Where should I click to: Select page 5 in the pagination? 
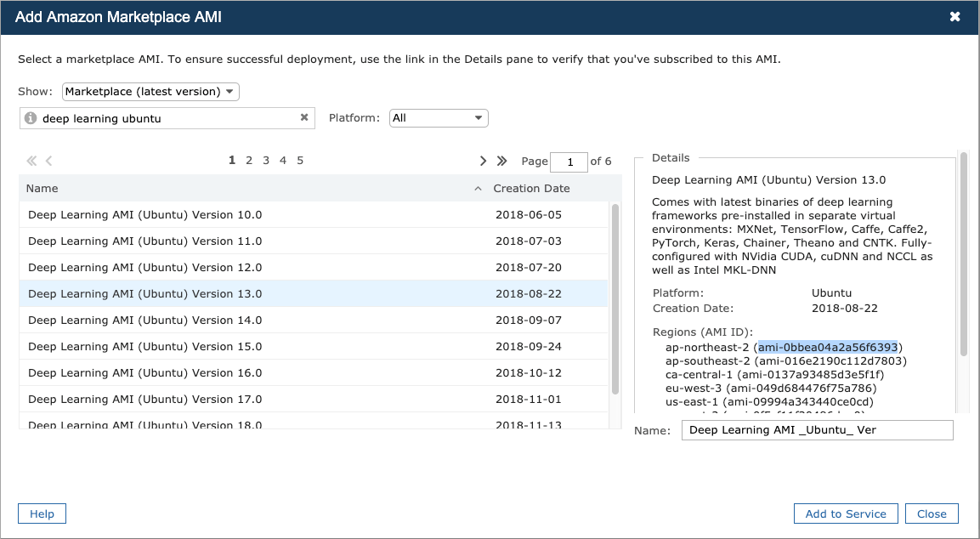300,160
